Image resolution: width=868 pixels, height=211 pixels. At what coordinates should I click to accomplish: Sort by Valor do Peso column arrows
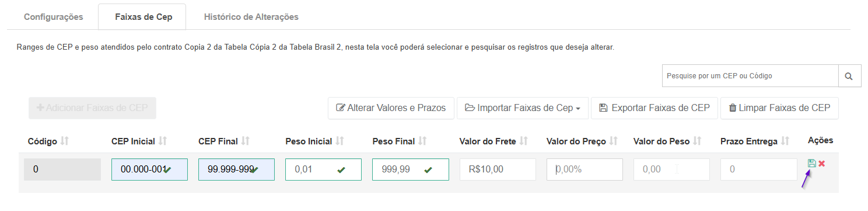click(x=697, y=141)
